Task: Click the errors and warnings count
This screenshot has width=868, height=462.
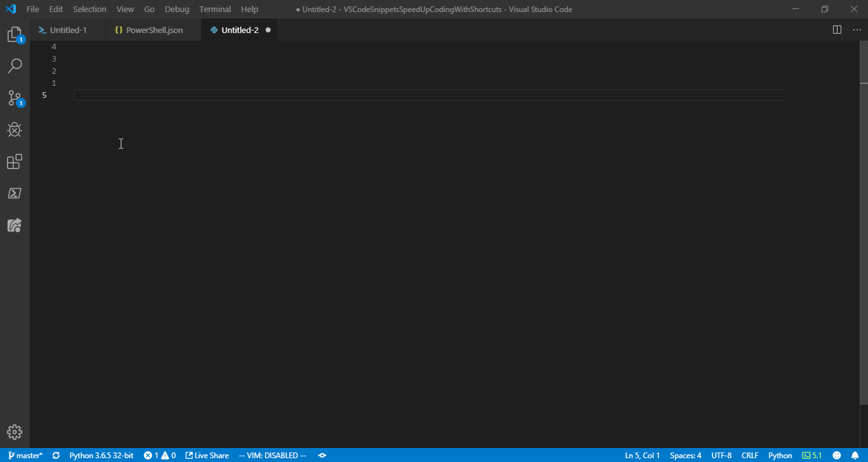Action: [159, 456]
